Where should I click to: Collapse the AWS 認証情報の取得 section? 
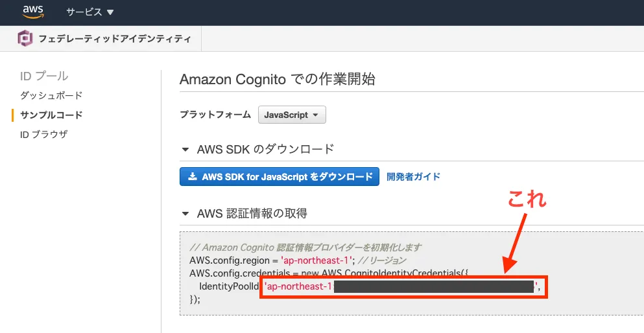tap(185, 213)
